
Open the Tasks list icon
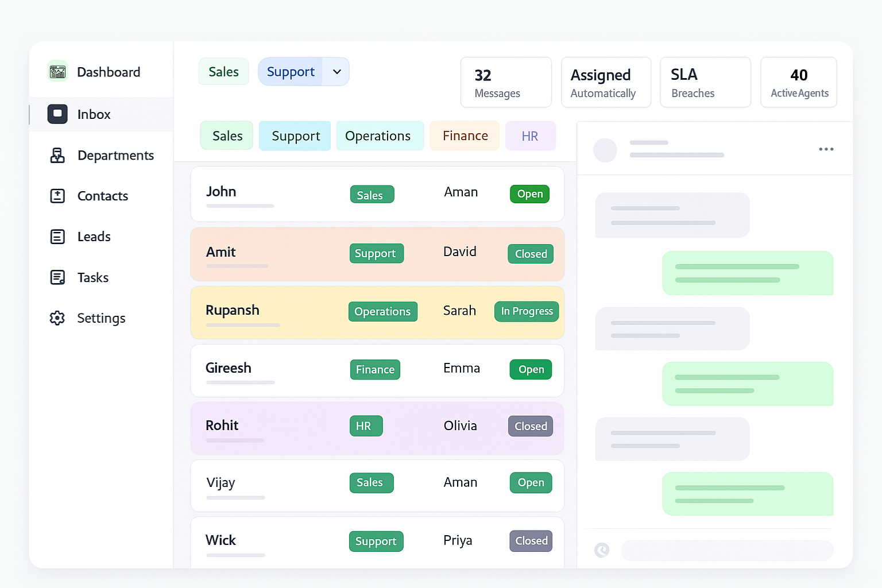pos(57,277)
